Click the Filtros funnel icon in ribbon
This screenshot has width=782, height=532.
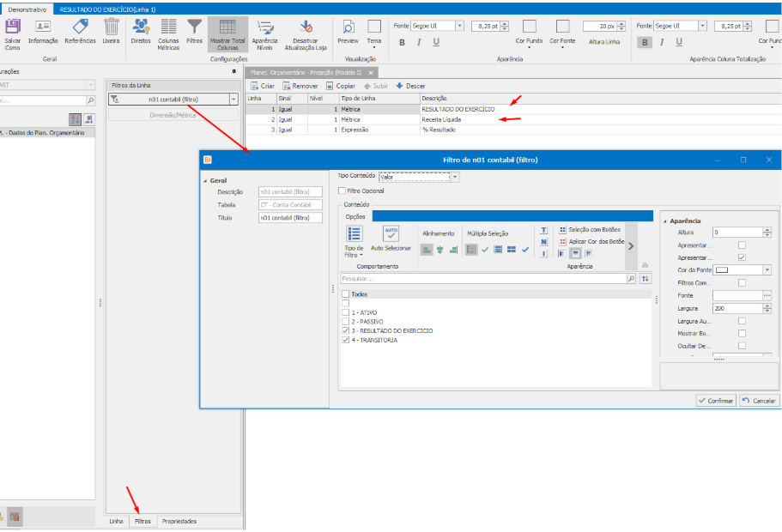point(195,27)
